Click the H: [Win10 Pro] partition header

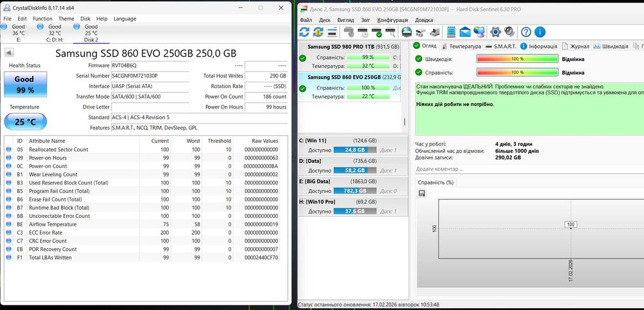(353, 202)
